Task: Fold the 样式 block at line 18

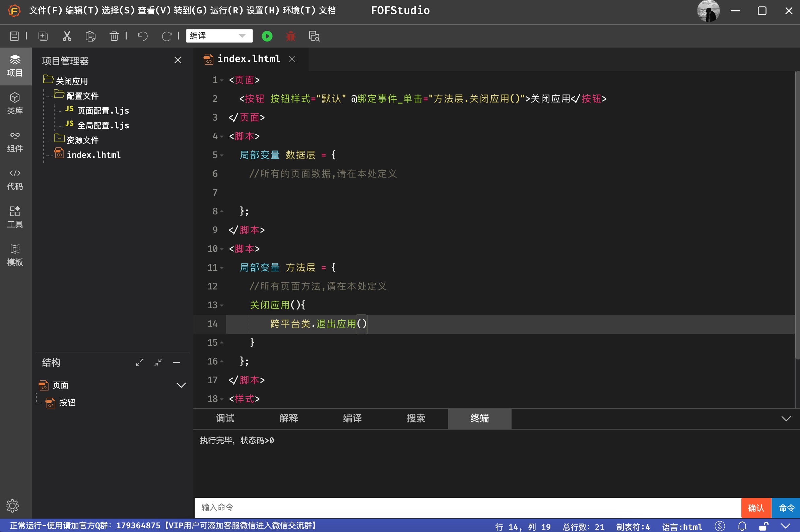Action: pyautogui.click(x=222, y=399)
